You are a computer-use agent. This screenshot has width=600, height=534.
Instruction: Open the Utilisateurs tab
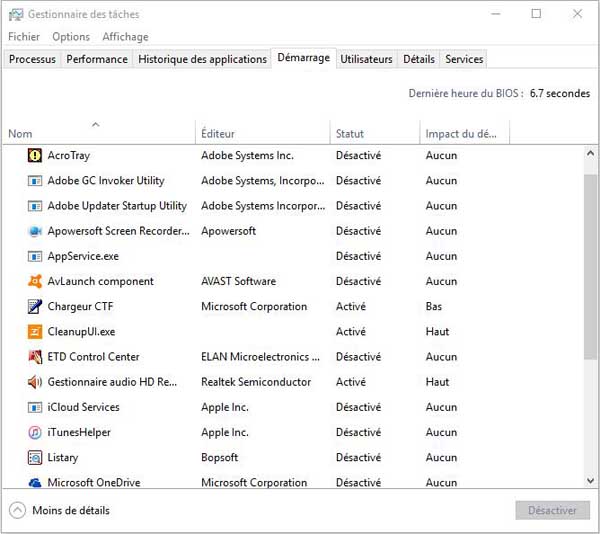click(x=366, y=59)
